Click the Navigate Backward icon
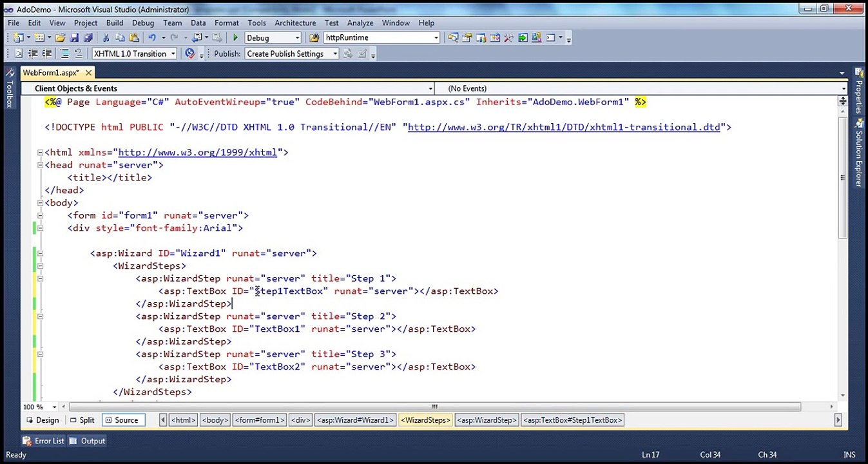 coord(197,38)
